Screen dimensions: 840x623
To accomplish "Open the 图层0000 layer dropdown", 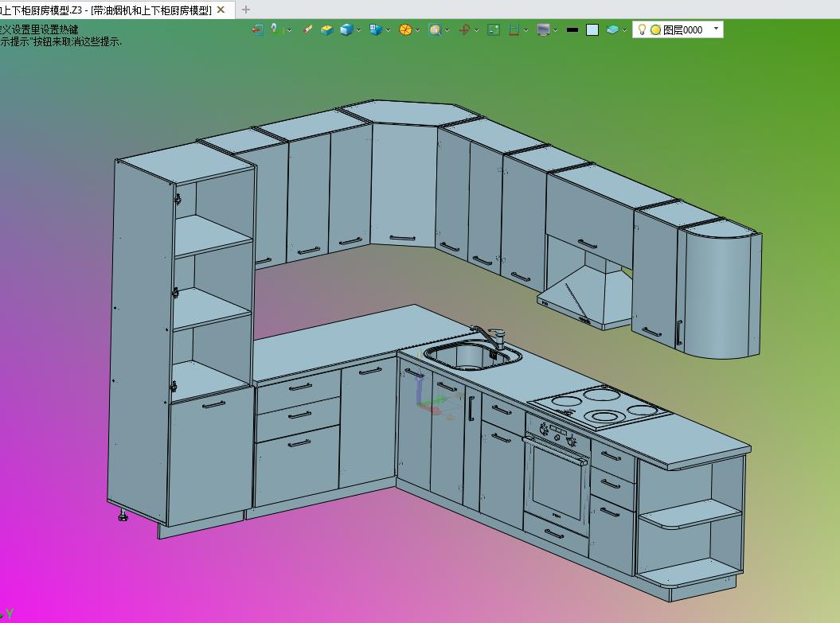I will coord(716,29).
